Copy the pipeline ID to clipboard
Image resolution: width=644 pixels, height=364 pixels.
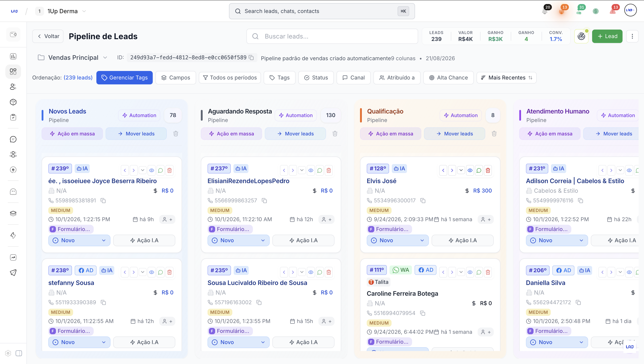pos(252,58)
